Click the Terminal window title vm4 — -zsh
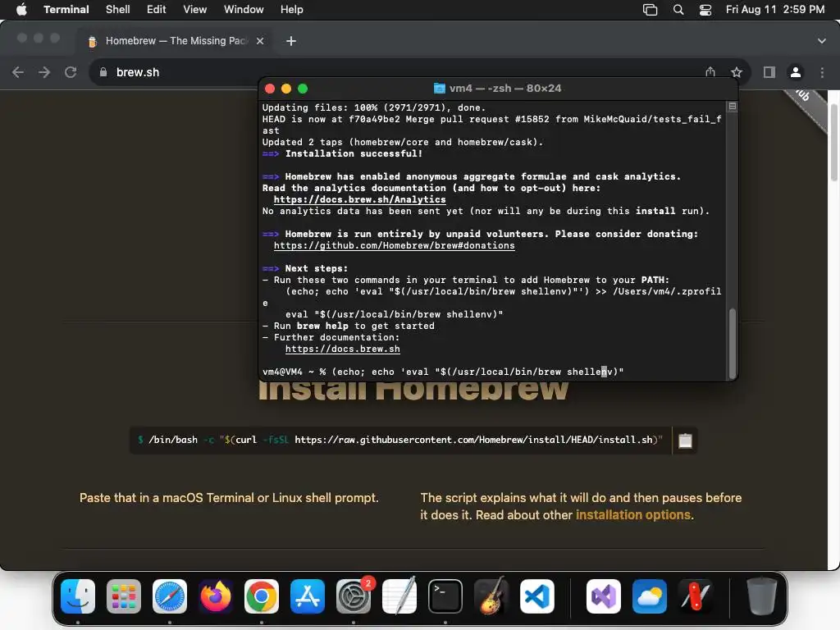The height and width of the screenshot is (630, 840). (498, 88)
